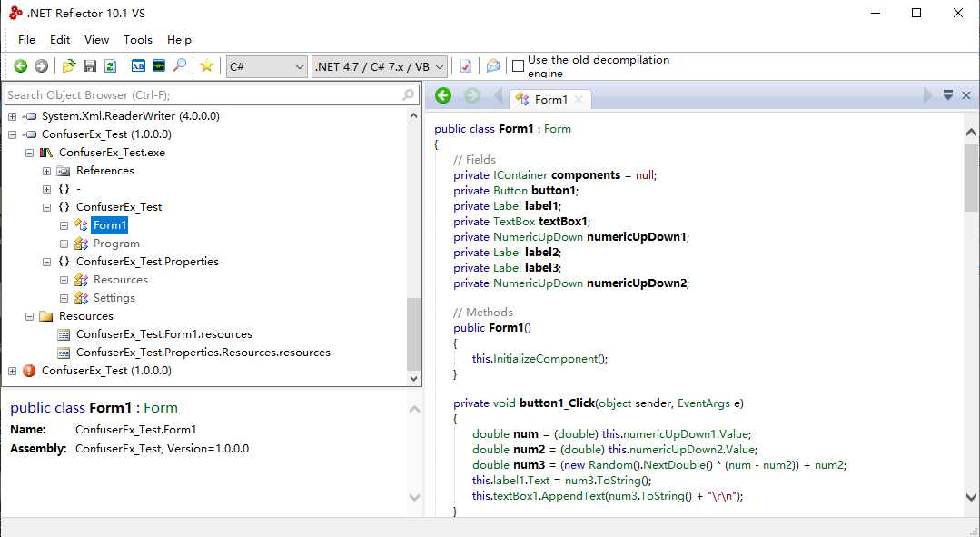Click the IContainer type link
Viewport: 980px width, 537px height.
(520, 175)
